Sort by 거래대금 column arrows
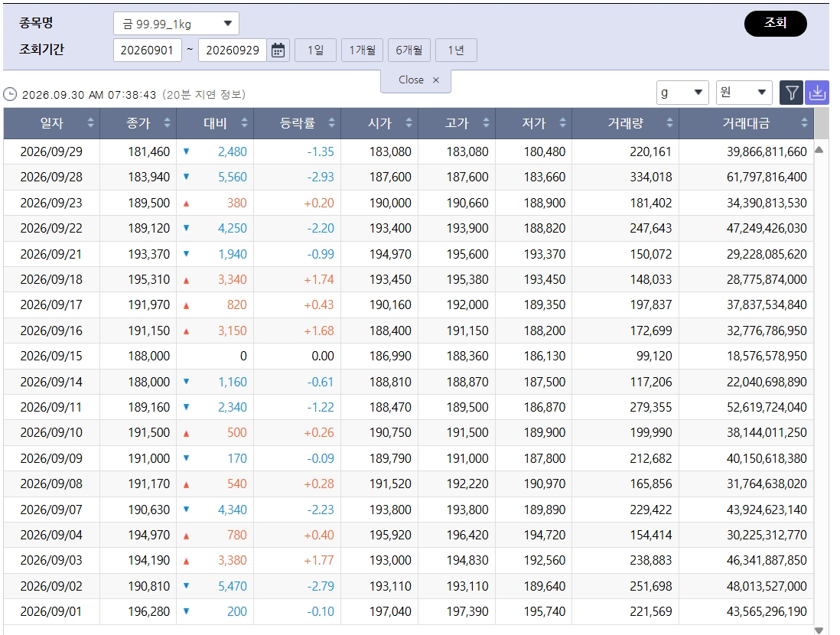Screen dimensions: 840x635 coord(804,123)
